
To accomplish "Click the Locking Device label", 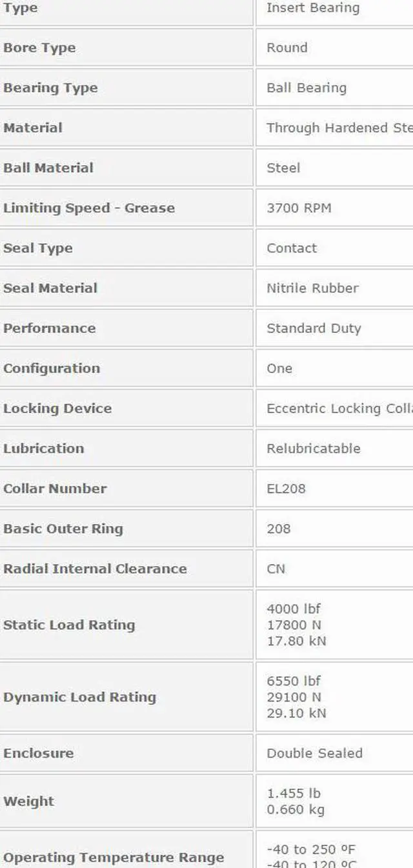I will coord(57,409).
